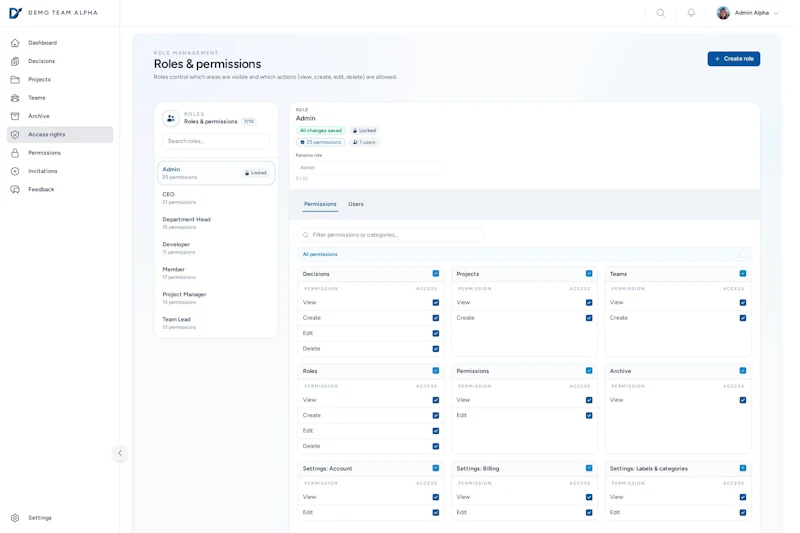The height and width of the screenshot is (533, 800).
Task: Switch to the Permissions tab
Action: 320,204
